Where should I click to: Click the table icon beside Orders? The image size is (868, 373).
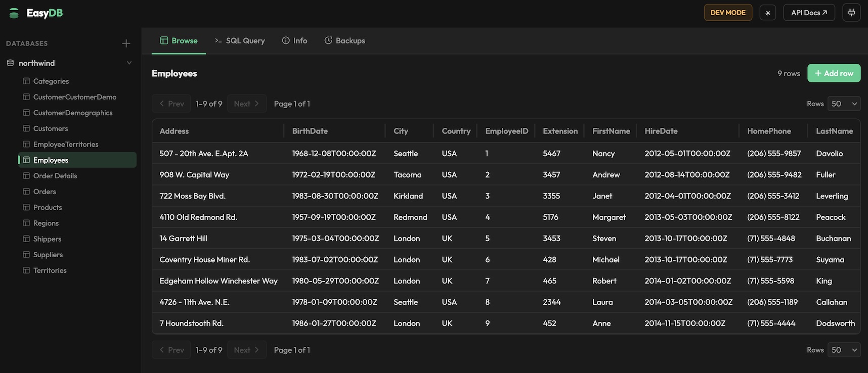click(26, 192)
